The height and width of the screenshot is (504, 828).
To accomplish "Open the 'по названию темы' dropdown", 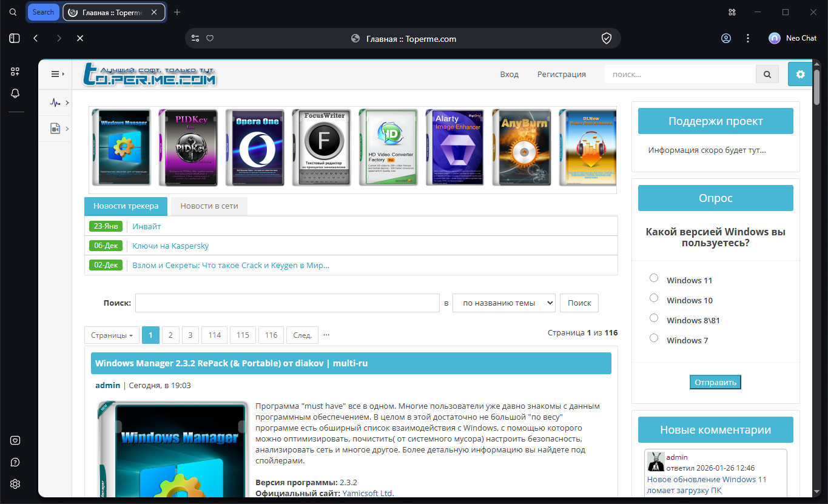I will click(x=503, y=303).
